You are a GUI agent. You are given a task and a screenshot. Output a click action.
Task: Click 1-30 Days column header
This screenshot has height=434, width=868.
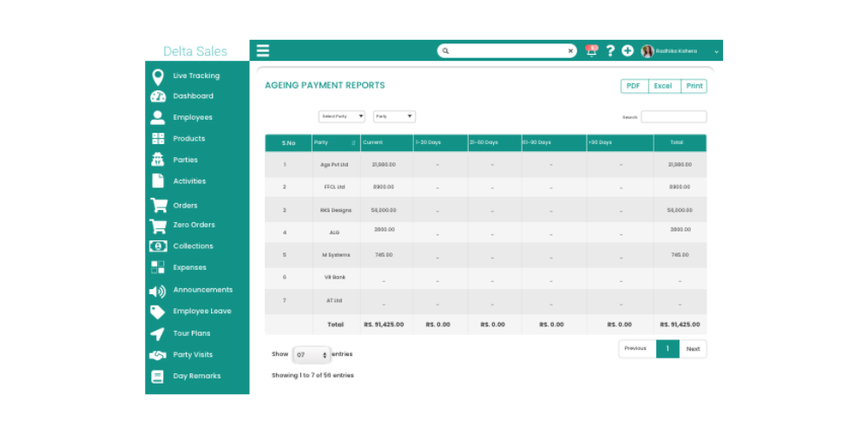[440, 143]
